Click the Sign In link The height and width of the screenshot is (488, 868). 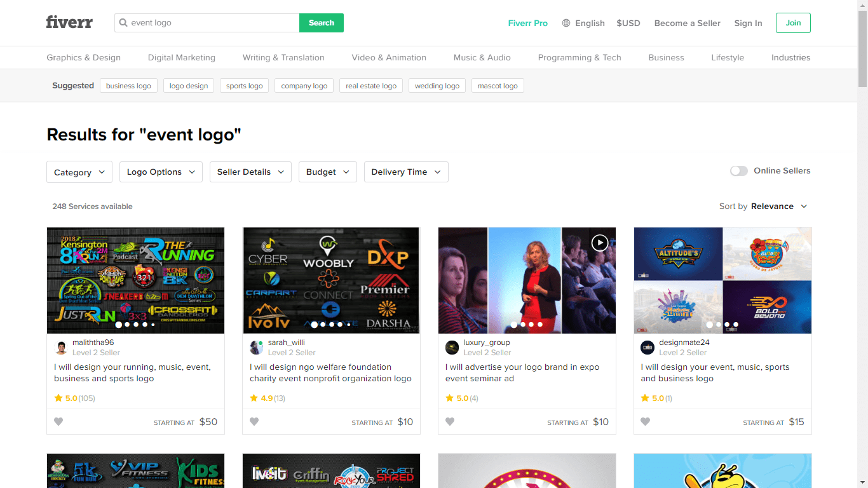pyautogui.click(x=748, y=23)
